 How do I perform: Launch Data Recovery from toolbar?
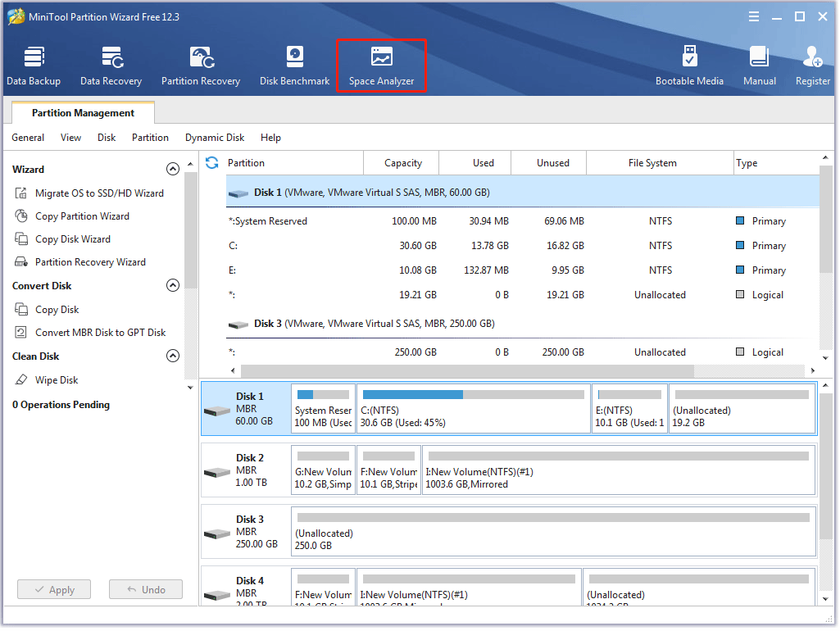pyautogui.click(x=111, y=66)
